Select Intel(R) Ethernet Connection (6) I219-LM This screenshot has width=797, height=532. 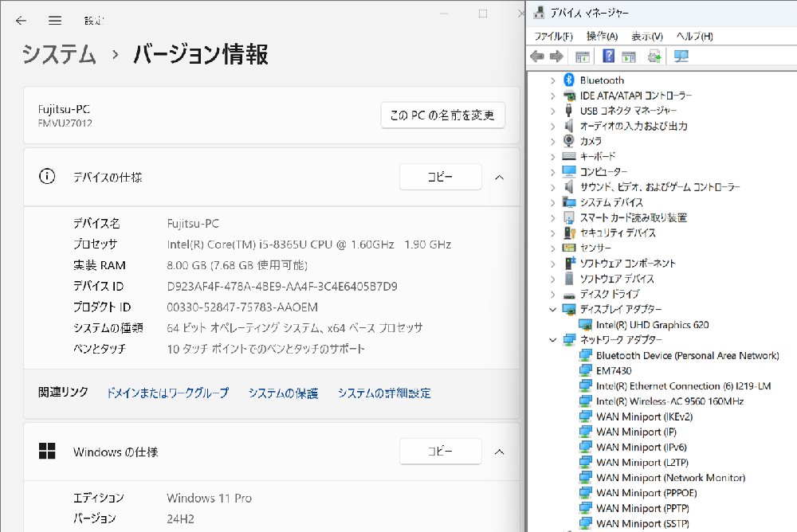683,385
